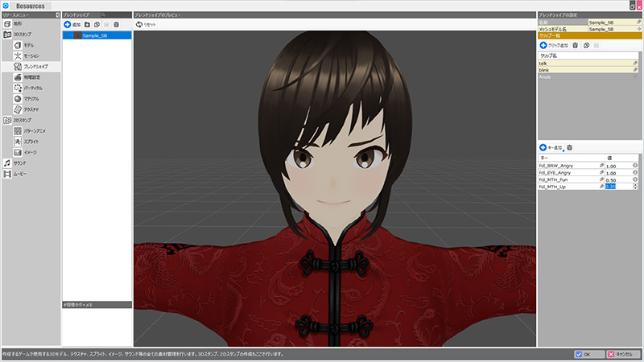The height and width of the screenshot is (362, 644).
Task: Click the キー追加 add key button
Action: click(x=551, y=148)
